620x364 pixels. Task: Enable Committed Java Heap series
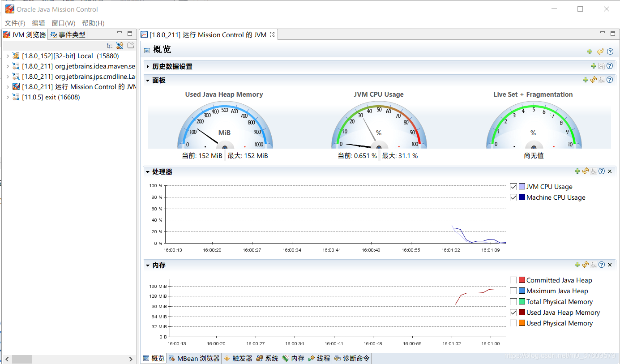[513, 280]
